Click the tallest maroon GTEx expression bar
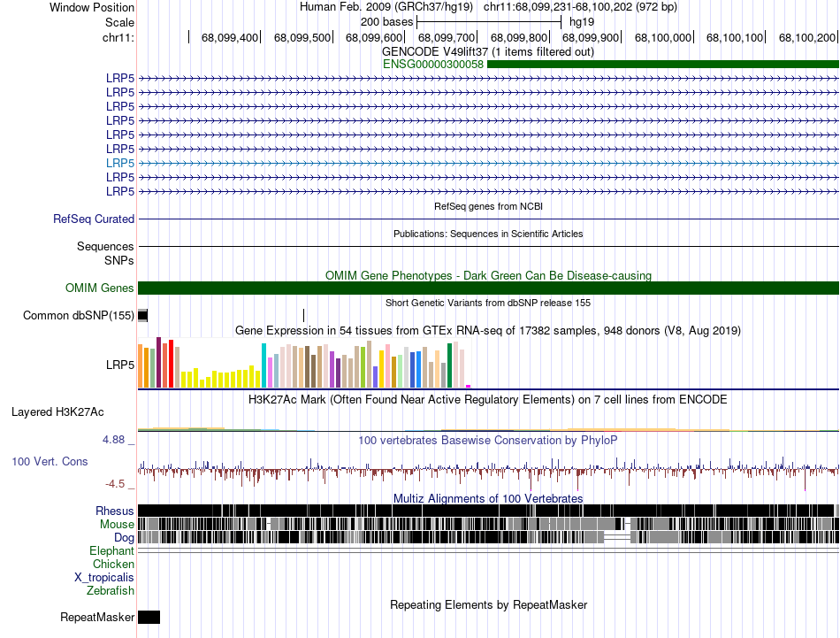This screenshot has width=840, height=638. click(x=158, y=363)
